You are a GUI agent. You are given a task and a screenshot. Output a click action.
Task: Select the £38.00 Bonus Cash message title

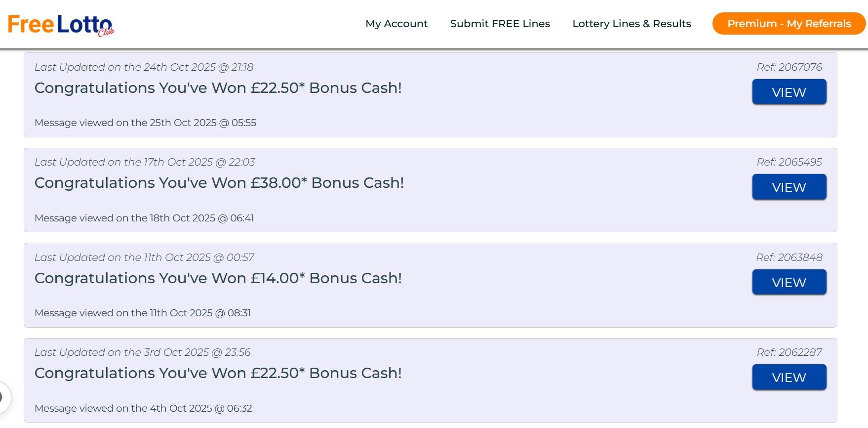tap(219, 183)
